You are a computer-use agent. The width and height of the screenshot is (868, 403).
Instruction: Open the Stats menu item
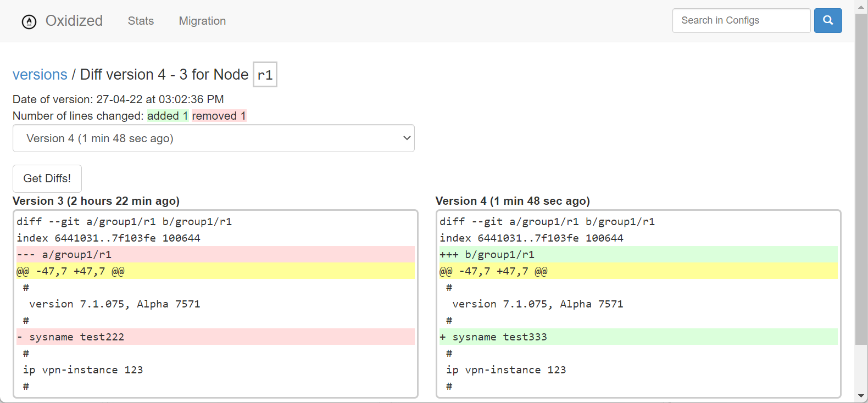pyautogui.click(x=141, y=21)
